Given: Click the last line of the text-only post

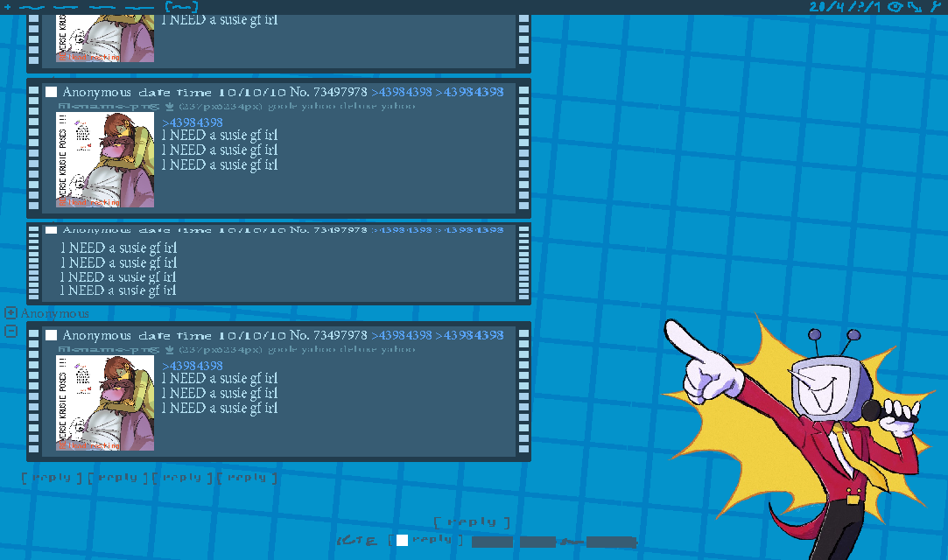Looking at the screenshot, I should [118, 290].
